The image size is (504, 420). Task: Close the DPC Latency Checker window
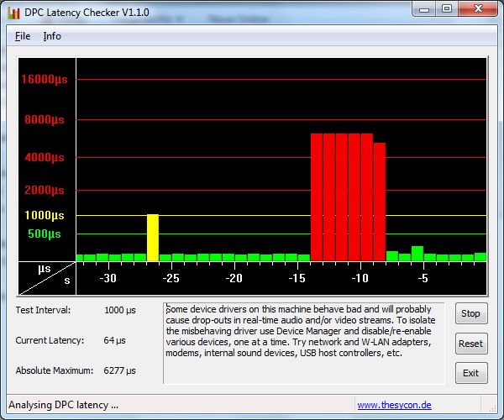coord(478,9)
